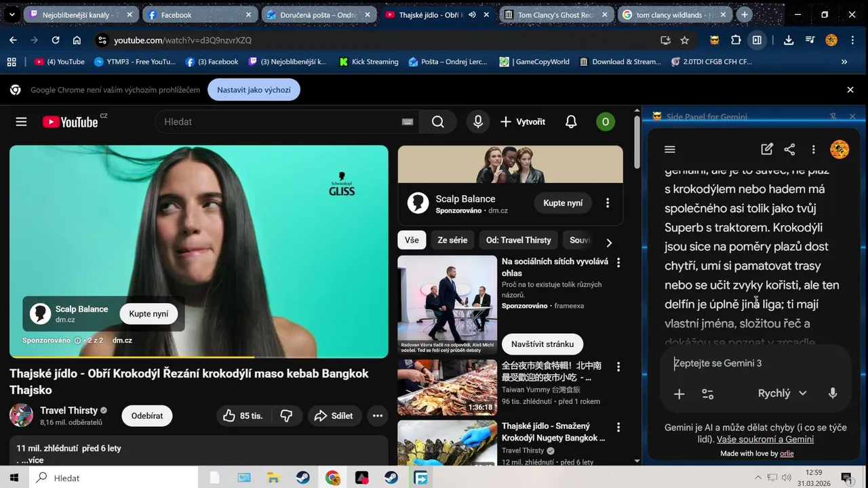
Task: Open the green O account avatar
Action: [605, 122]
